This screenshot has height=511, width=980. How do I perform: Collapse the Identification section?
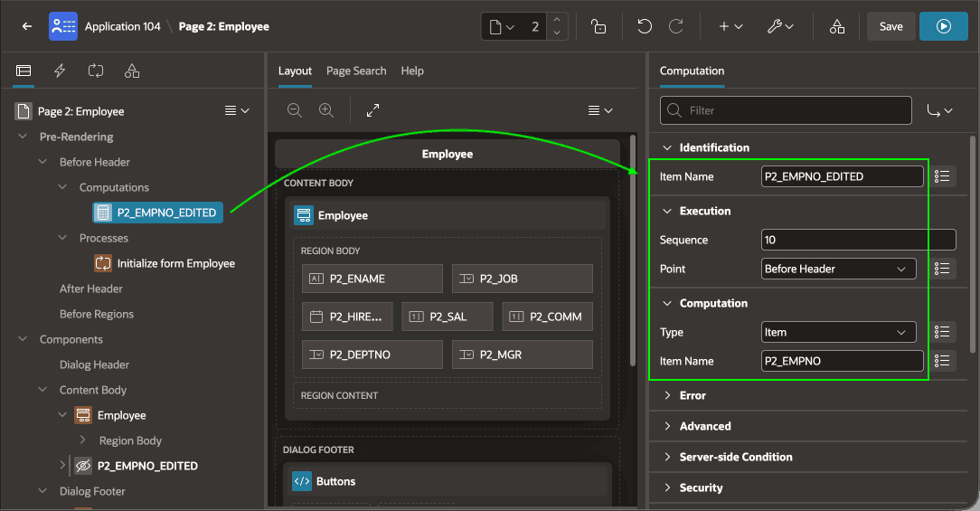667,147
